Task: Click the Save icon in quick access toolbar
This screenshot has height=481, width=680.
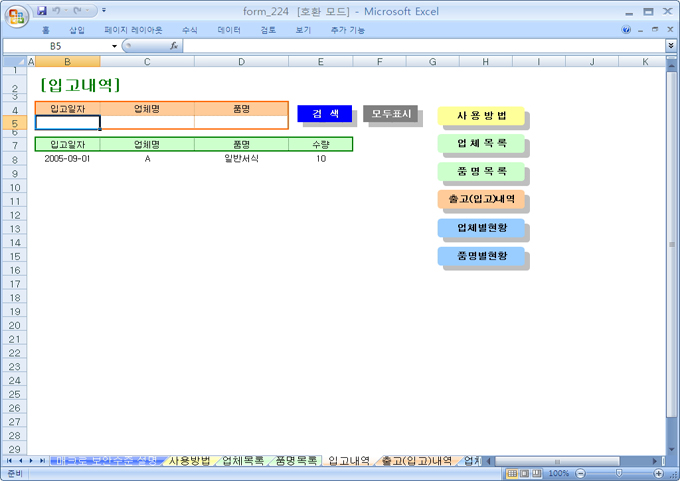Action: pyautogui.click(x=42, y=11)
